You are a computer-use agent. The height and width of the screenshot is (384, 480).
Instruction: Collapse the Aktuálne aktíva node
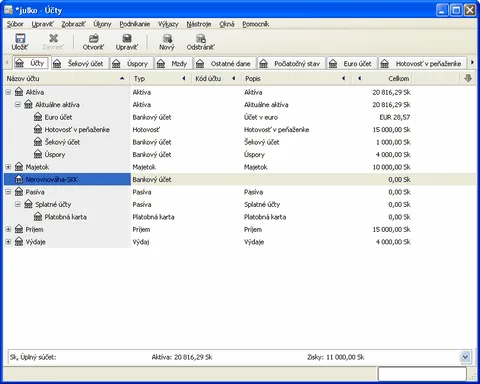pos(18,104)
